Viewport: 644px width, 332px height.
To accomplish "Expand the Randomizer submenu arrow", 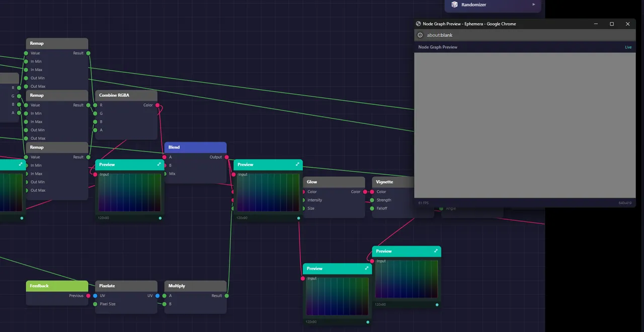I will (534, 5).
